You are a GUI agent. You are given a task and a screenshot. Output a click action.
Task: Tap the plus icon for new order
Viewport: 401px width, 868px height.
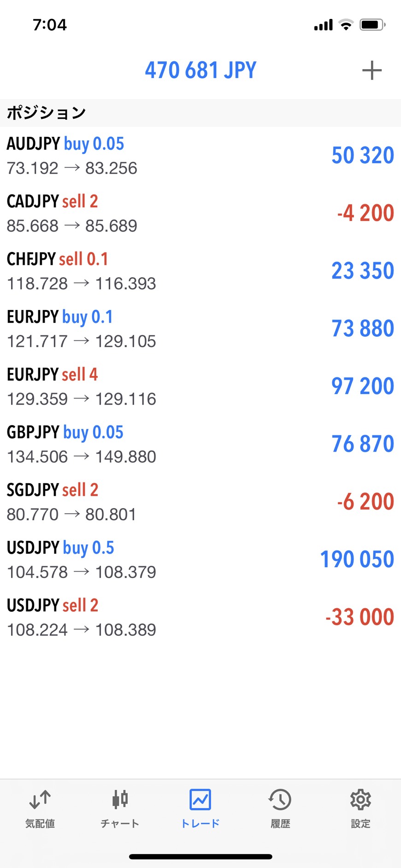click(372, 70)
